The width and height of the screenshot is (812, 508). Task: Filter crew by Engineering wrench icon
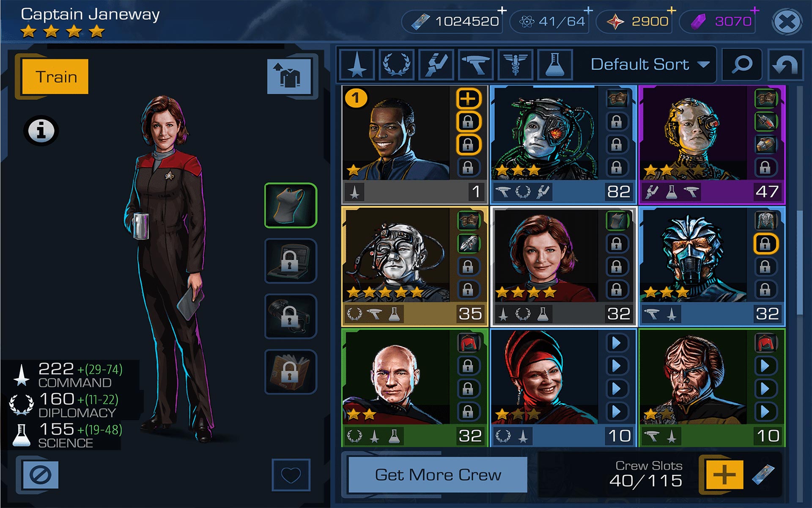[x=436, y=65]
